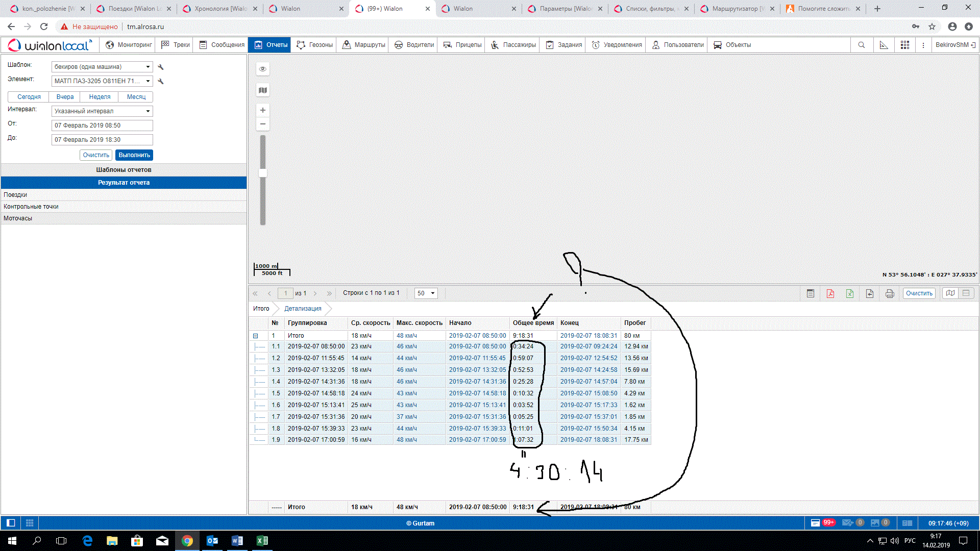
Task: Click the map zoom slider handle
Action: click(263, 173)
